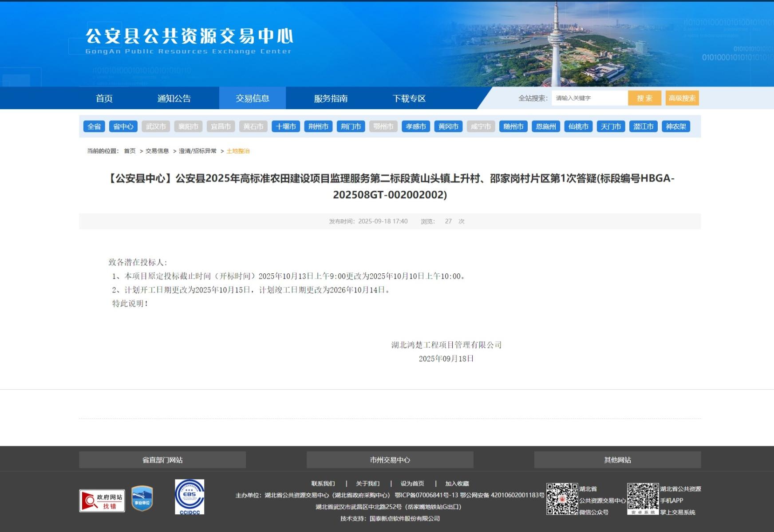774x532 pixels.
Task: Go to the 下载专区 section
Action: pos(409,99)
